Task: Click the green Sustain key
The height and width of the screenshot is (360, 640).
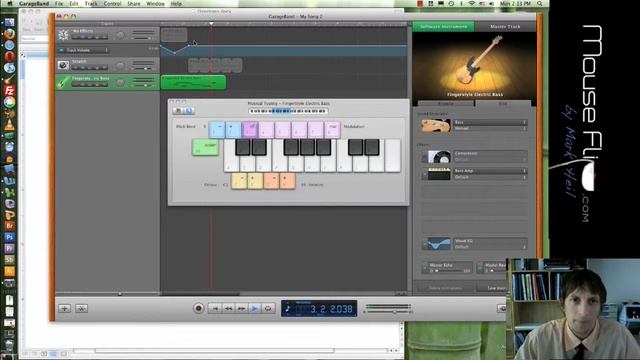Action: click(x=205, y=147)
